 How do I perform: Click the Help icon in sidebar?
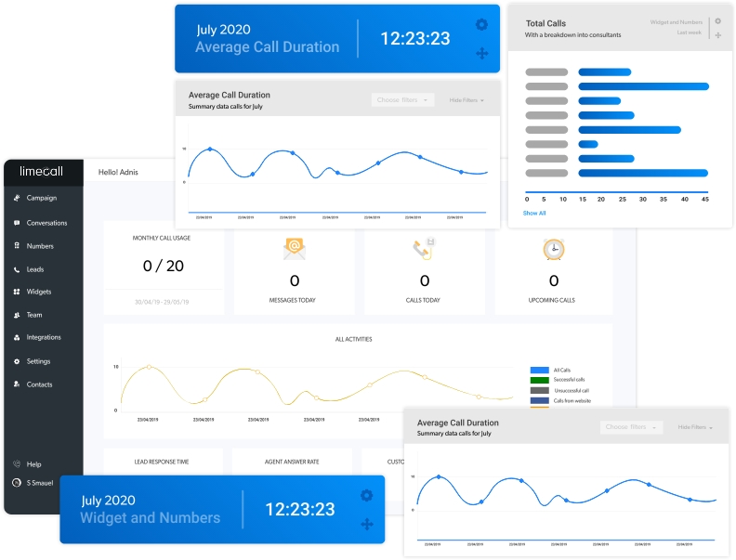tap(17, 463)
